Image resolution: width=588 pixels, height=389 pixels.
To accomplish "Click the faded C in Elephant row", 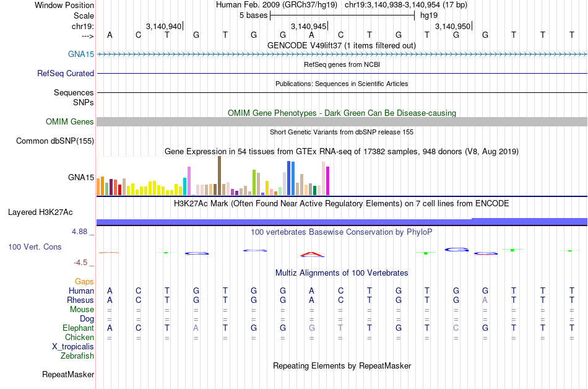I will click(456, 328).
